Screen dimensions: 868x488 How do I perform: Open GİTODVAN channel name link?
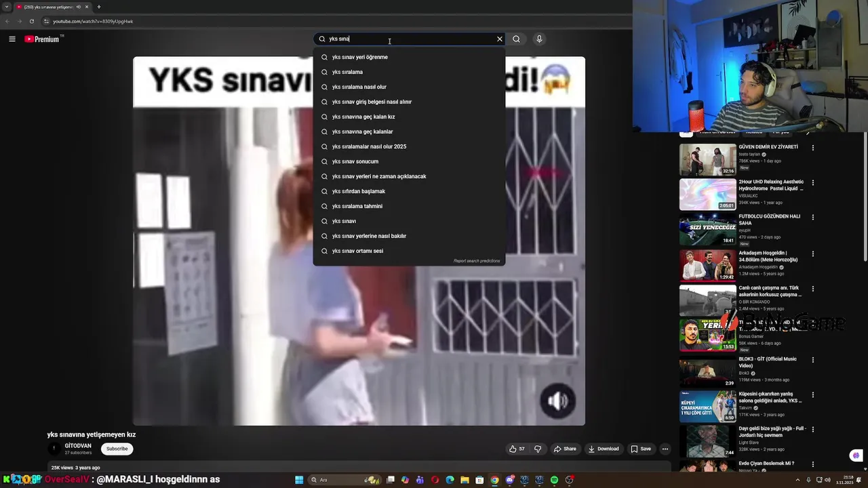[78, 446]
